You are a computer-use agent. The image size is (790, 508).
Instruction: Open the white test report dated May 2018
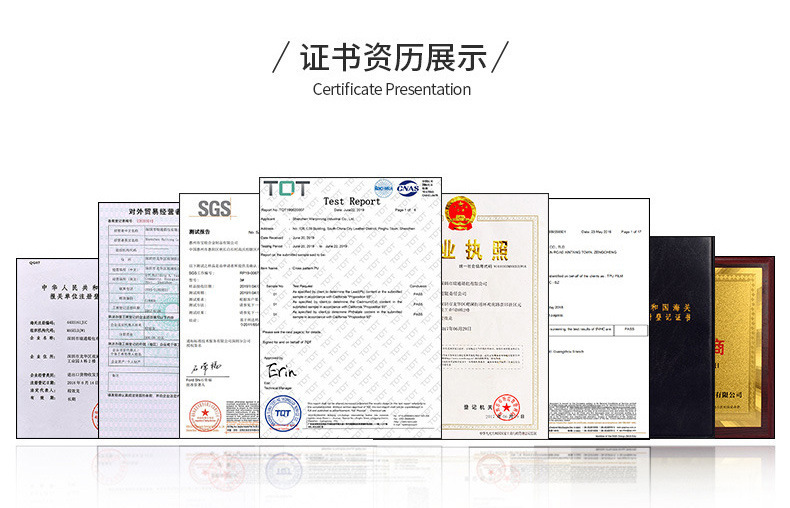(x=599, y=319)
